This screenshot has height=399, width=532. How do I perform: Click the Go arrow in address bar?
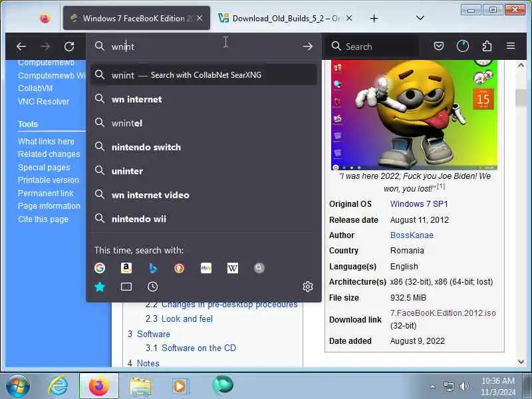[x=308, y=46]
